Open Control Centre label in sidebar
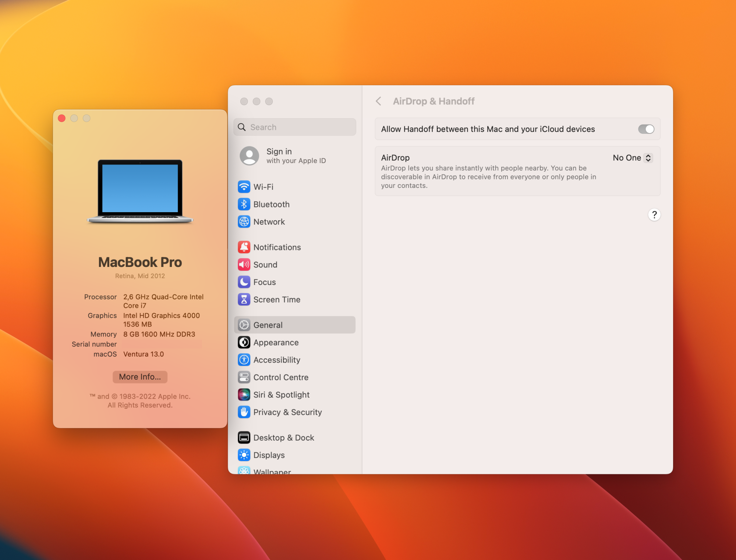This screenshot has width=736, height=560. tap(281, 377)
